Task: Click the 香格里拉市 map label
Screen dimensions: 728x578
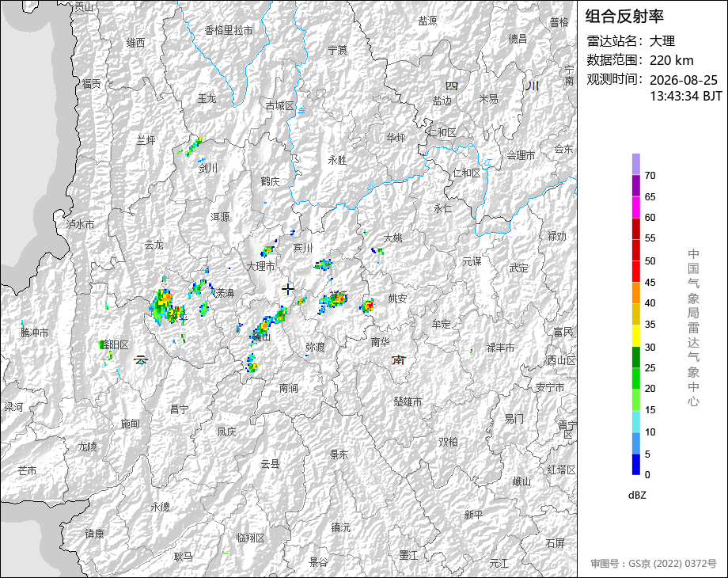Action: (229, 31)
